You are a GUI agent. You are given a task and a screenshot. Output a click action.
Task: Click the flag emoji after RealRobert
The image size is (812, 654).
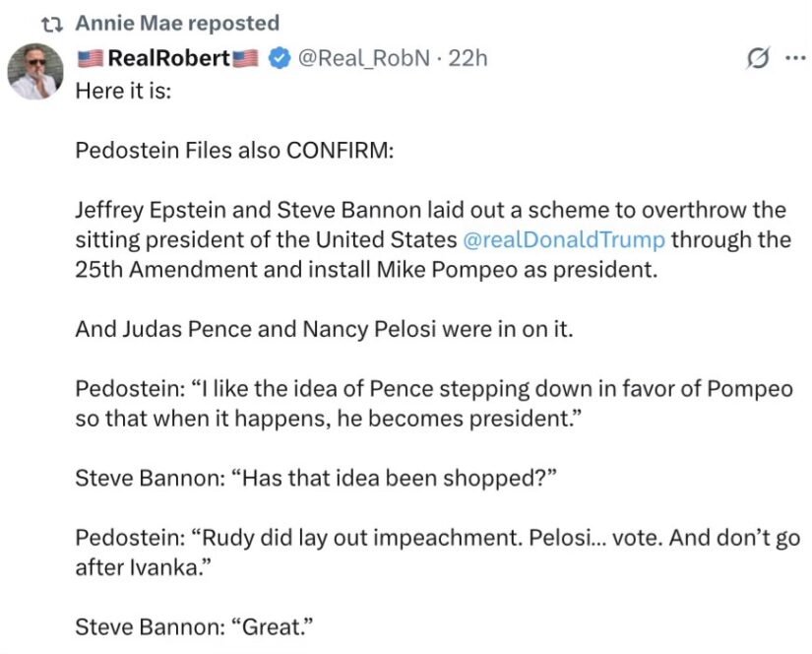click(x=245, y=58)
